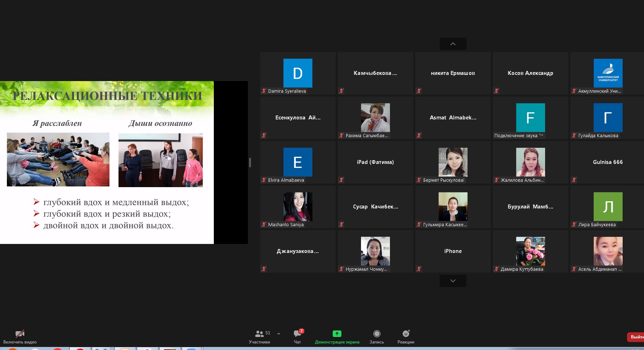Click Рахима Сагымбаева's profile photo
This screenshot has height=350, width=644.
pos(375,118)
